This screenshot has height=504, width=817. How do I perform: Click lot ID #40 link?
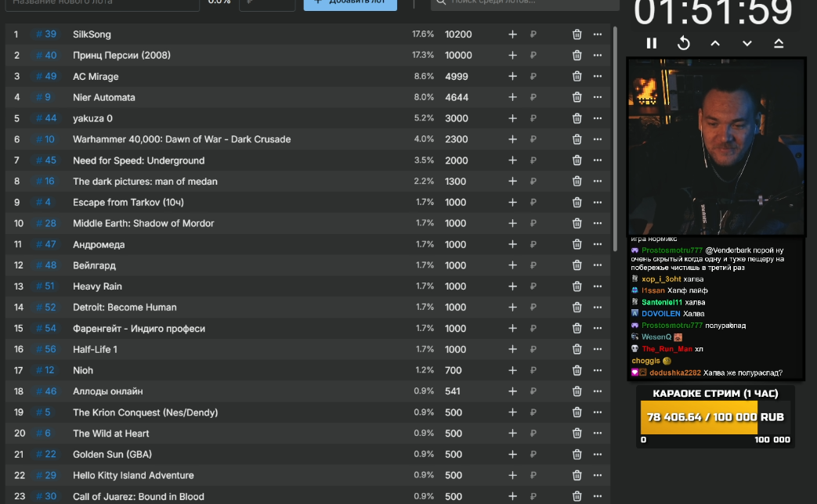(x=46, y=56)
